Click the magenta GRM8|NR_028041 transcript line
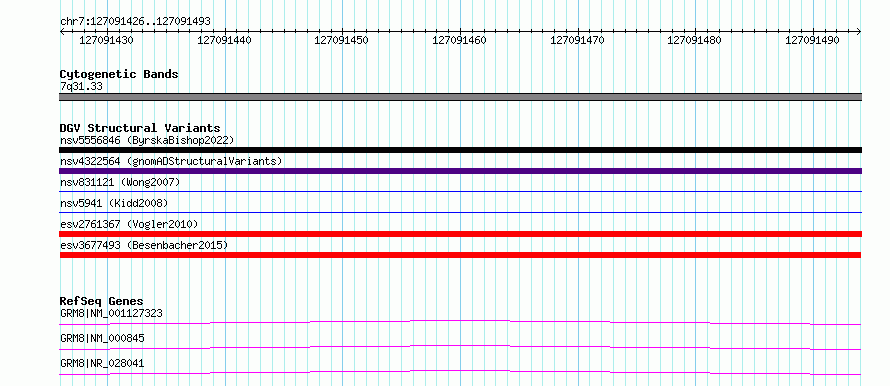890x386 pixels. (460, 372)
